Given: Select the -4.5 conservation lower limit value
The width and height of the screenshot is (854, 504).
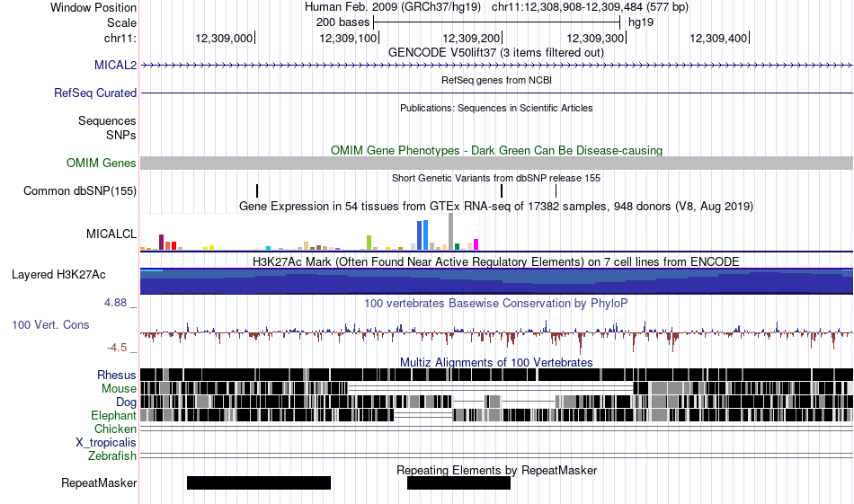Looking at the screenshot, I should [x=117, y=348].
